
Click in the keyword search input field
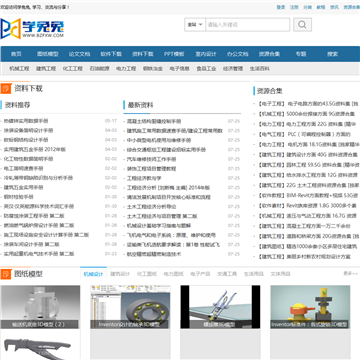click(x=247, y=25)
